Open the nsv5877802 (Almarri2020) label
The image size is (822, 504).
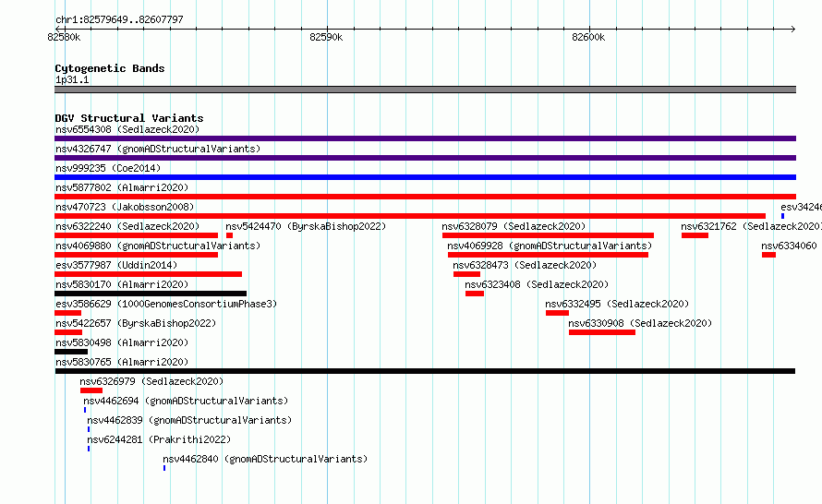pos(122,187)
